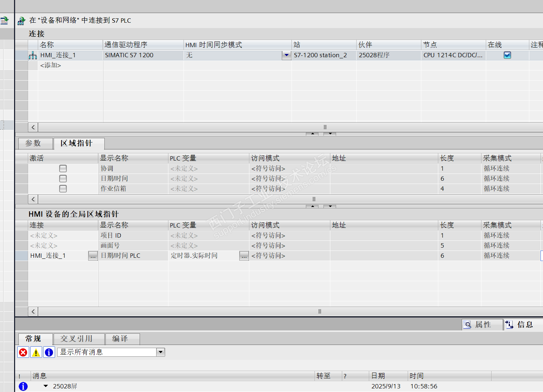Click the 激活 column header

click(63, 158)
